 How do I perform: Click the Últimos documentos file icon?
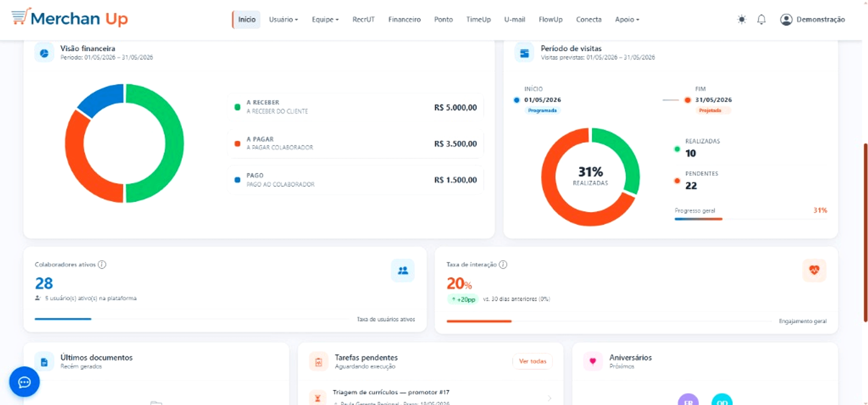[x=44, y=362]
